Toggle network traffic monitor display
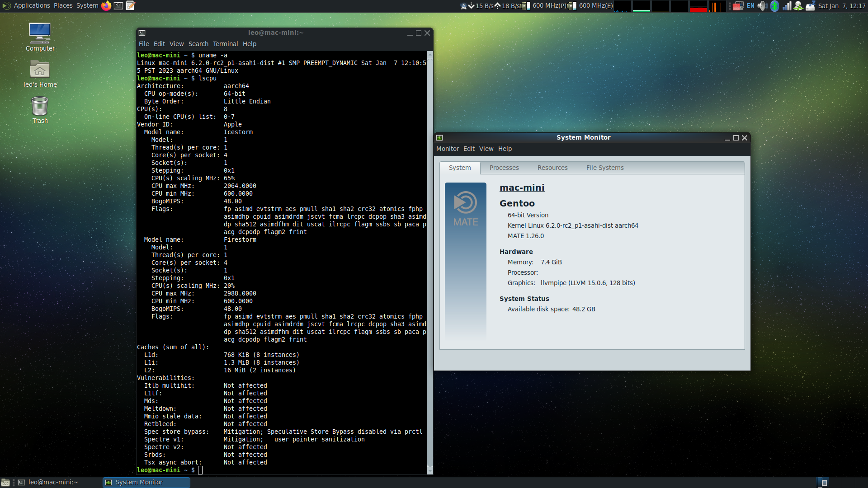This screenshot has width=868, height=488. click(490, 5)
